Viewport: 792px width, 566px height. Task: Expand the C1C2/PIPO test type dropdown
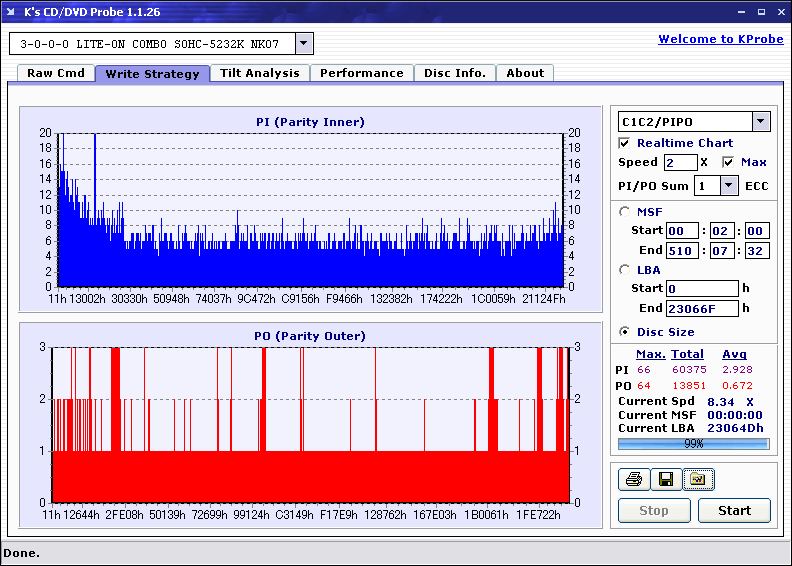tap(761, 121)
